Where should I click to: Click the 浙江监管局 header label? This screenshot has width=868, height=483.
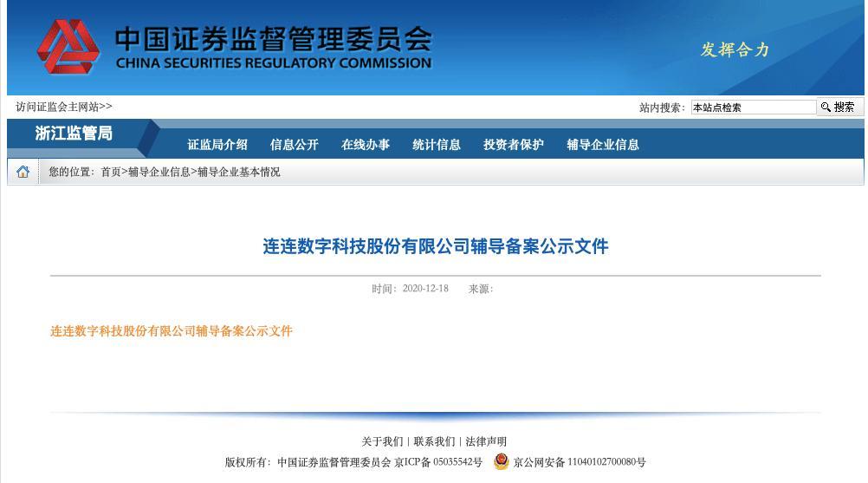click(74, 133)
